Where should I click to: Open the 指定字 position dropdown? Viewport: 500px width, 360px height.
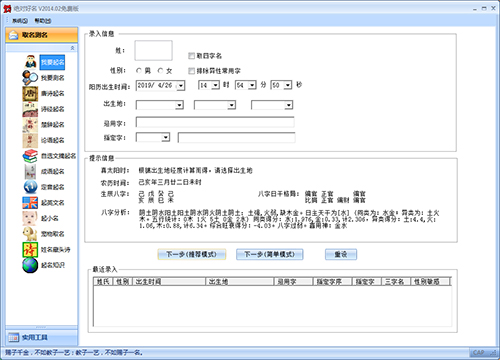(x=165, y=137)
